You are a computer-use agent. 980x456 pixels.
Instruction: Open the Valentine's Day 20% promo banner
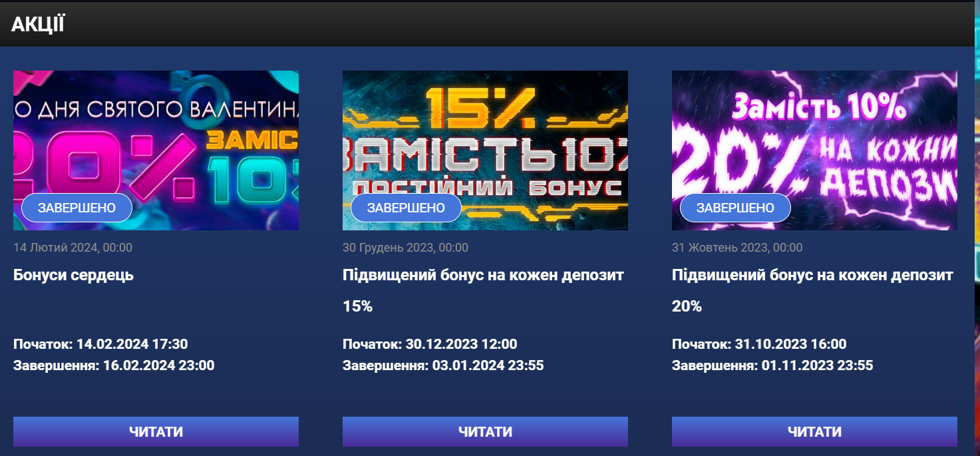156,150
